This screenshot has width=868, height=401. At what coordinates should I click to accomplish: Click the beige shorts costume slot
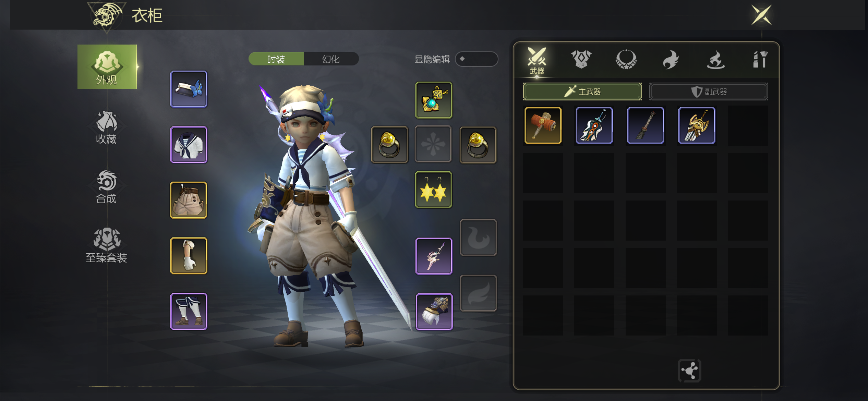tap(189, 200)
